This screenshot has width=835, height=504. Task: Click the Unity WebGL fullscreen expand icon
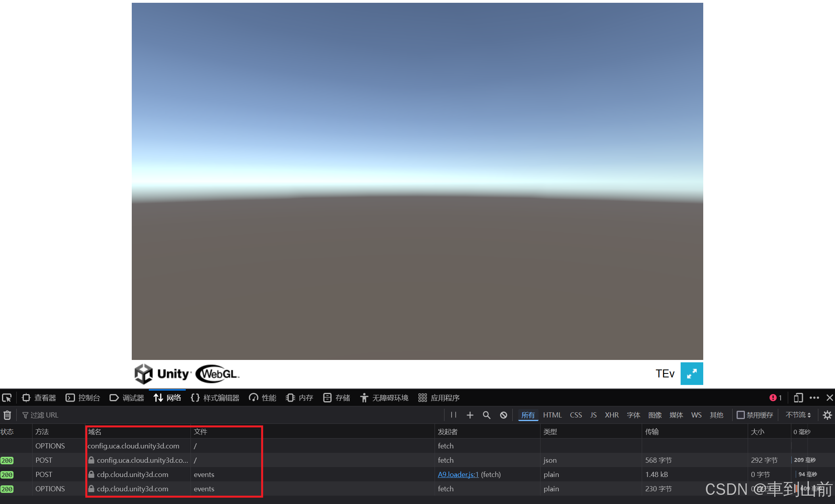click(x=692, y=373)
